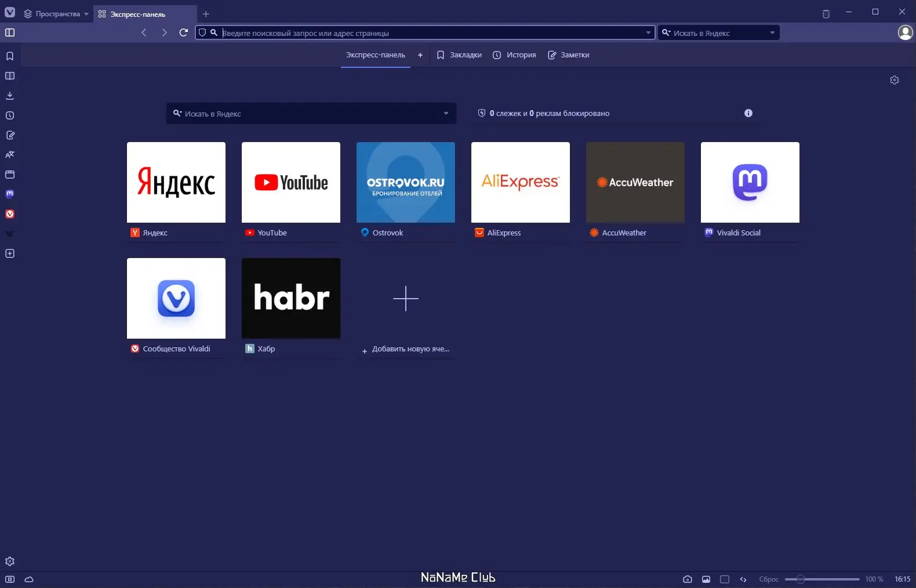Open a new tab with plus button
916x588 pixels.
click(206, 14)
